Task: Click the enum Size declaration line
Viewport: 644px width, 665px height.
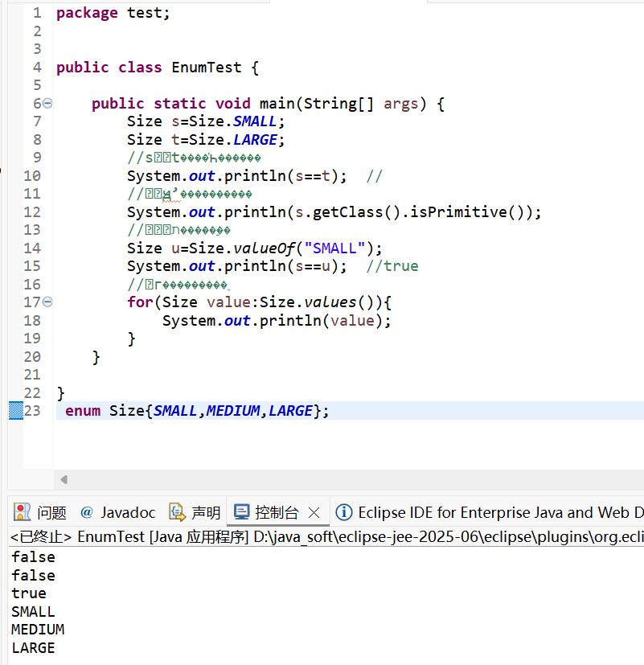Action: click(351, 411)
